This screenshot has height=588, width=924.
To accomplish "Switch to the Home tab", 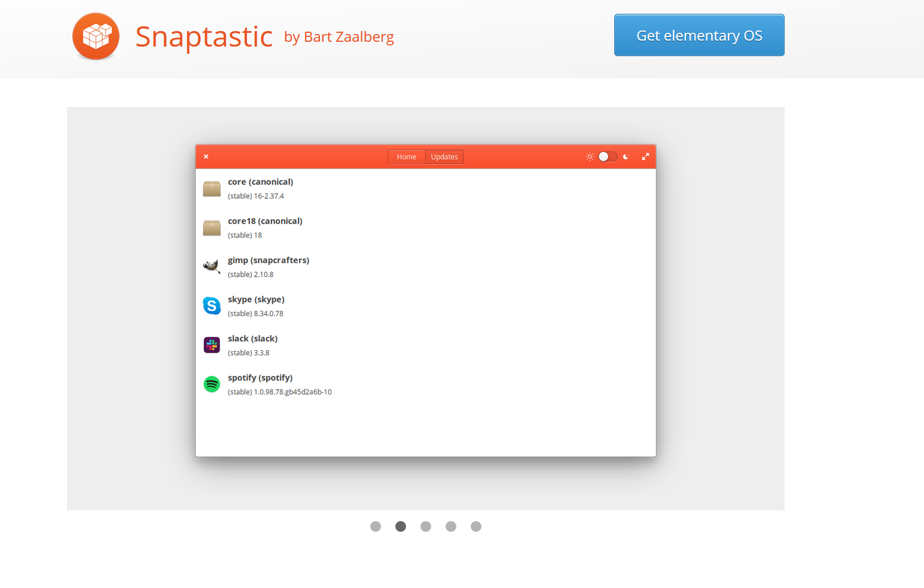I will [407, 157].
